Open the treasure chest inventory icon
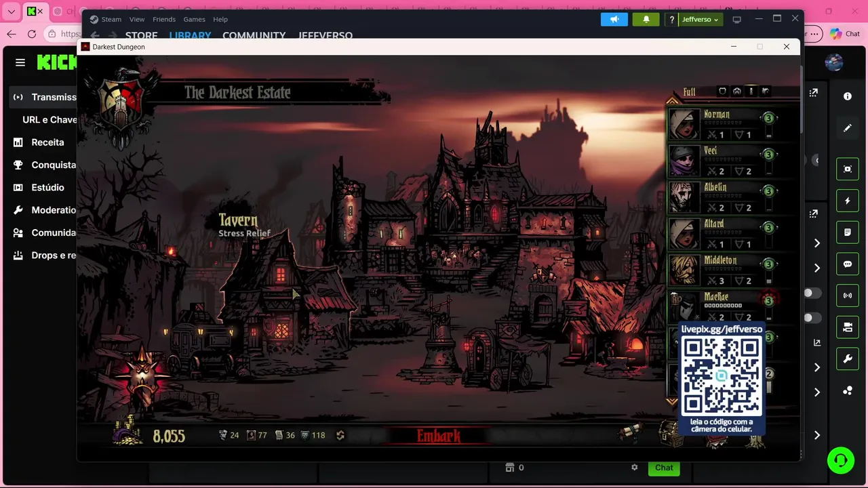 pyautogui.click(x=670, y=434)
